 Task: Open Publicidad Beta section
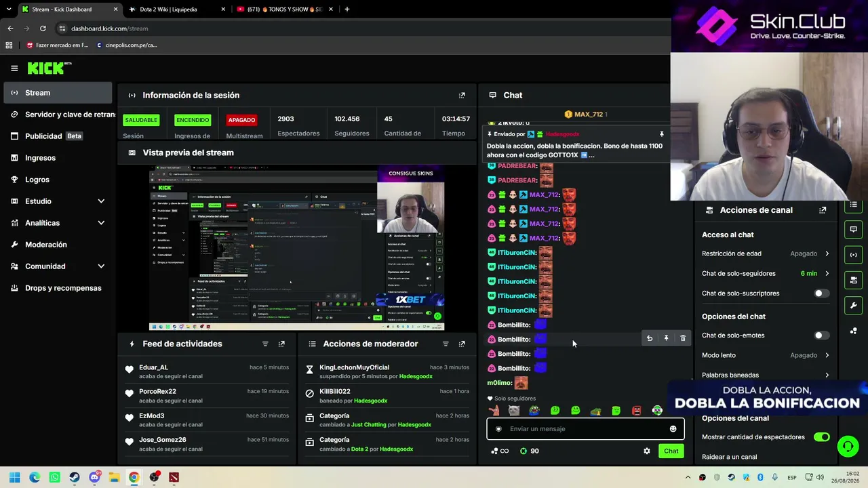[58, 136]
